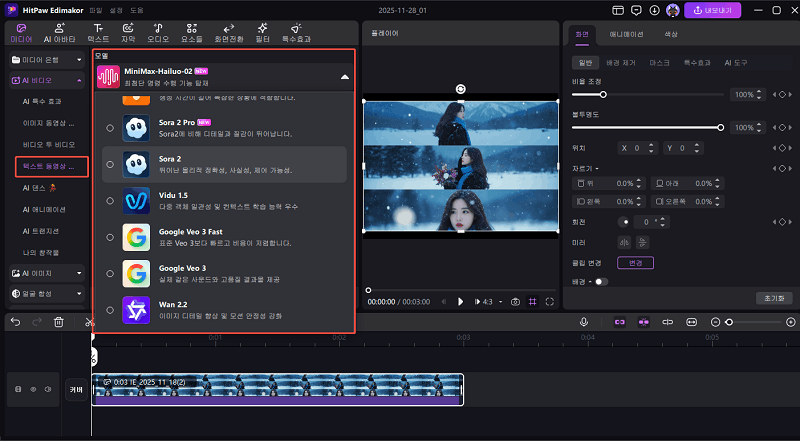This screenshot has height=441, width=800.
Task: Switch to the 배경 제거 background removal tab
Action: [x=620, y=63]
